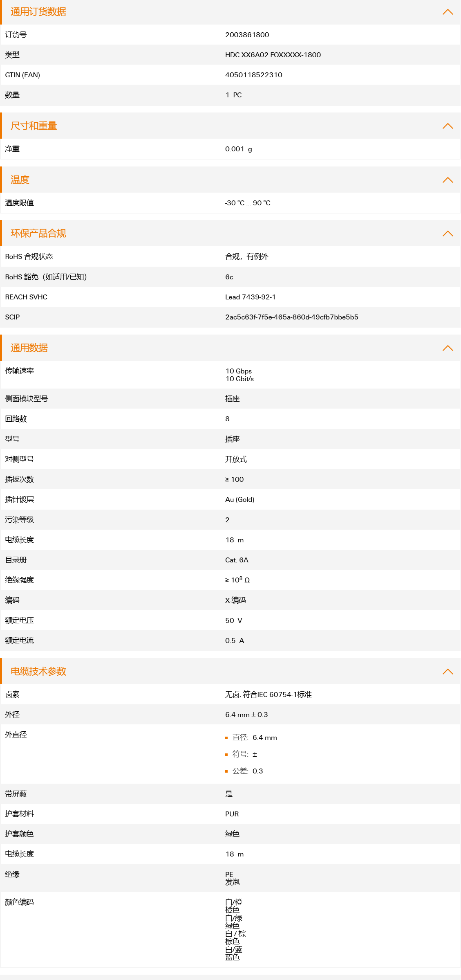Image resolution: width=461 pixels, height=980 pixels.
Task: Click the rated current value 0.5 A
Action: 235,641
